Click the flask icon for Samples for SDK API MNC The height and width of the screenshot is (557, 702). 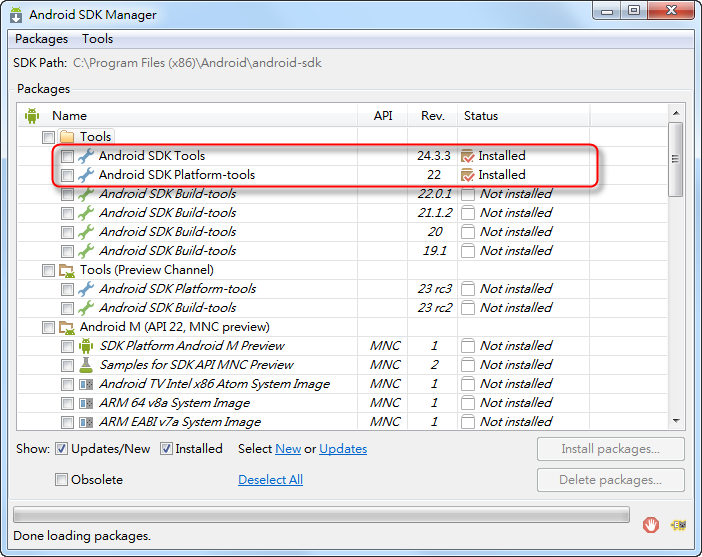coord(86,365)
